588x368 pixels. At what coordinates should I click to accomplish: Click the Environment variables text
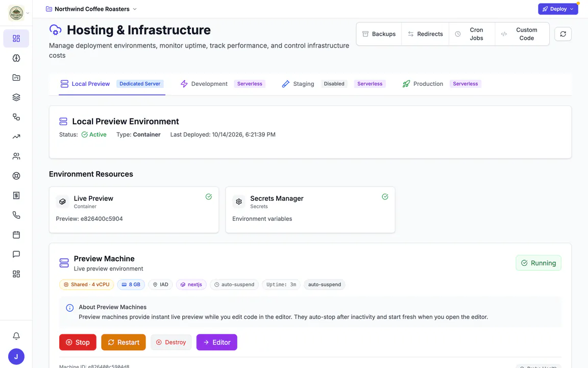262,219
